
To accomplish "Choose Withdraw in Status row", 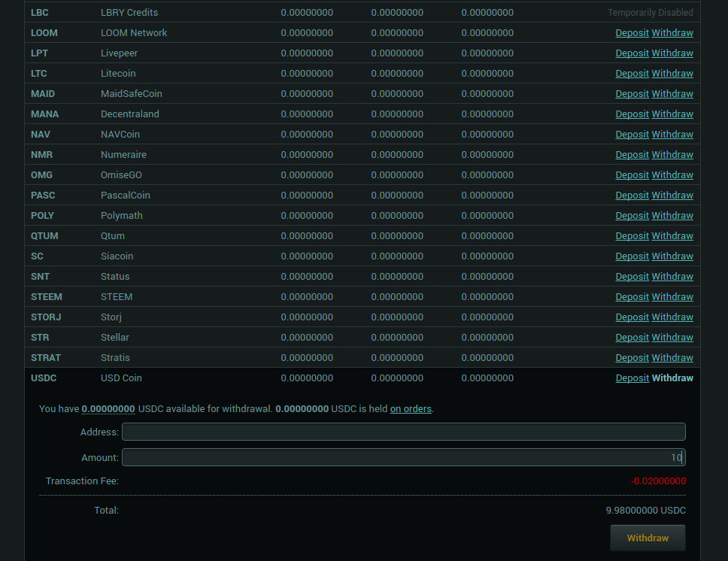I will pyautogui.click(x=672, y=277).
